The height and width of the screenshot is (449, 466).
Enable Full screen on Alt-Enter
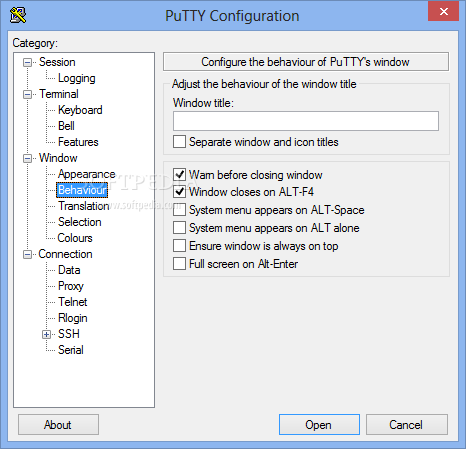[179, 264]
